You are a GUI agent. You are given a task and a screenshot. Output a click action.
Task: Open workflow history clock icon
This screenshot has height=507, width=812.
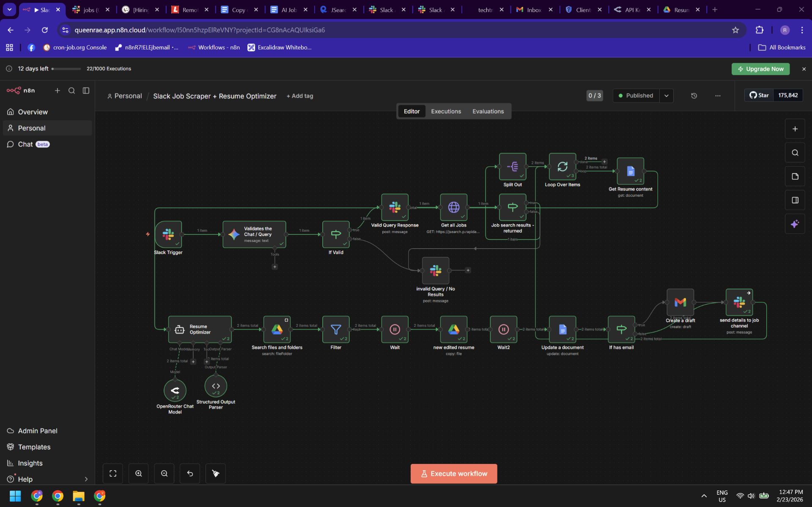tap(694, 96)
